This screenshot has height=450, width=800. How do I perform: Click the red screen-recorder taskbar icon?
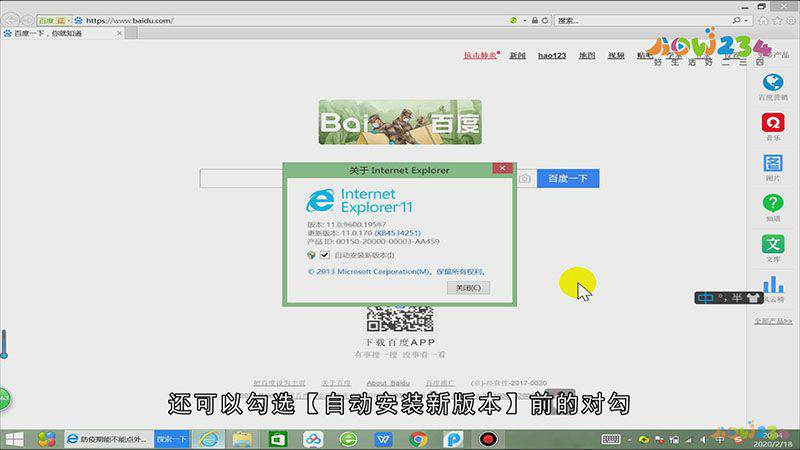click(x=488, y=439)
